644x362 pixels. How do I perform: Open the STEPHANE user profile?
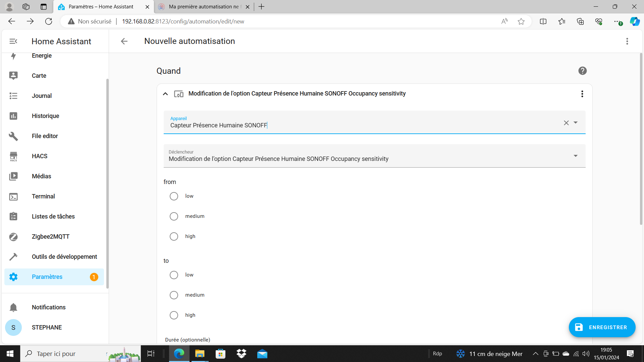pos(47,327)
